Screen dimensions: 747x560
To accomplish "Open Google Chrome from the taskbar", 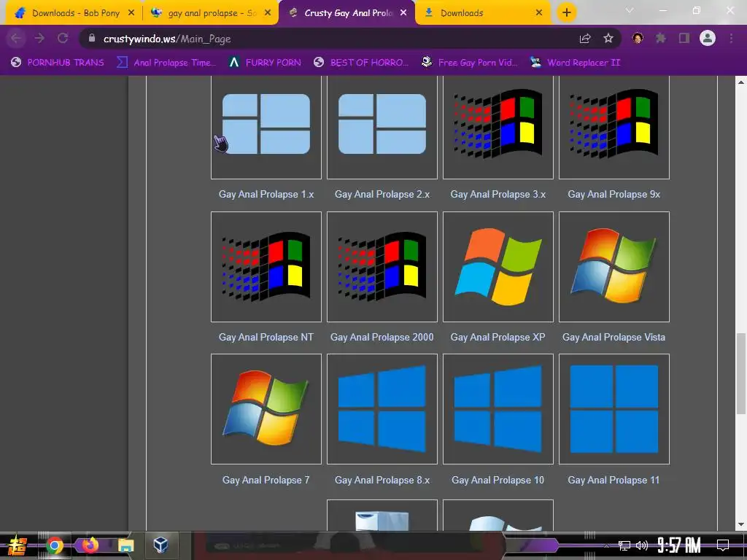I will [x=55, y=545].
